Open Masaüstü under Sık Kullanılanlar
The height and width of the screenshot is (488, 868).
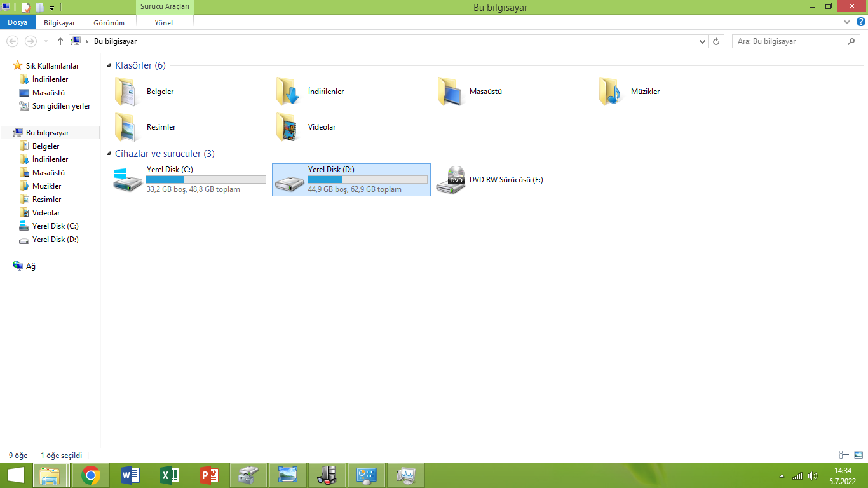click(x=48, y=93)
